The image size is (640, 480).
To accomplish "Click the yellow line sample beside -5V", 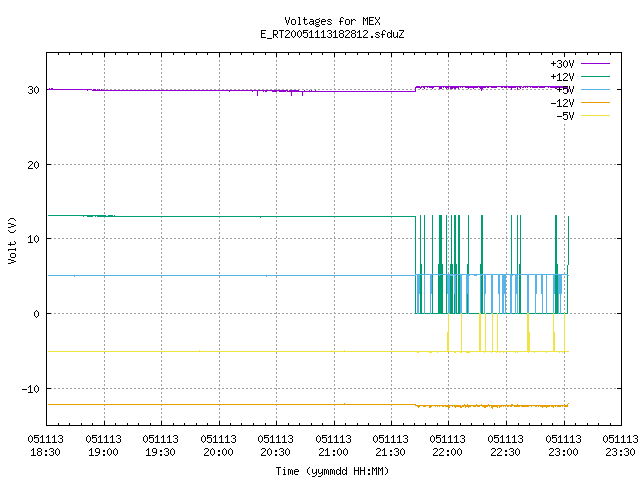I will 595,116.
